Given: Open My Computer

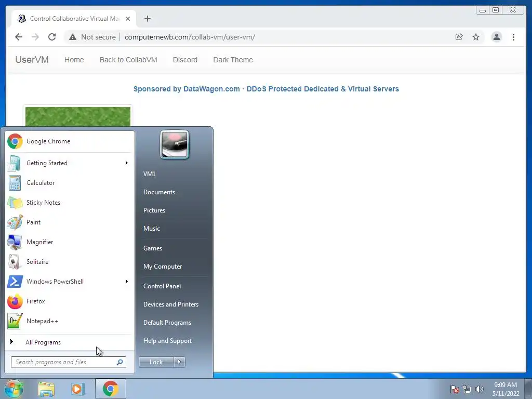Looking at the screenshot, I should point(163,267).
